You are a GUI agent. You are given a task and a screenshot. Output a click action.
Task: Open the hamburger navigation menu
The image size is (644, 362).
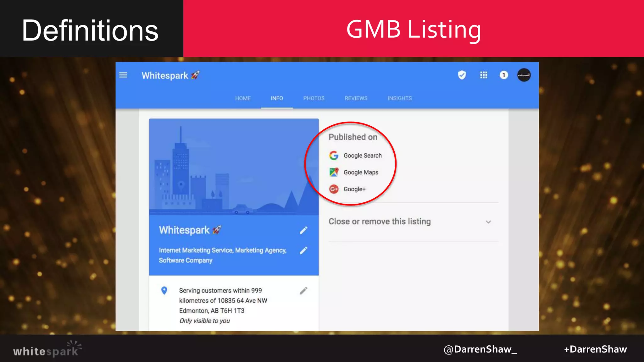pyautogui.click(x=123, y=75)
